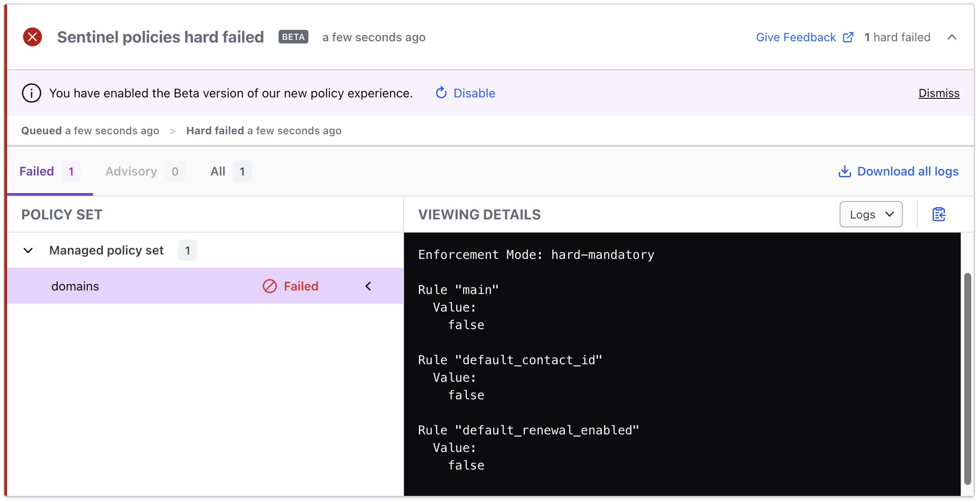Click the hard failed status icon

pyautogui.click(x=33, y=37)
